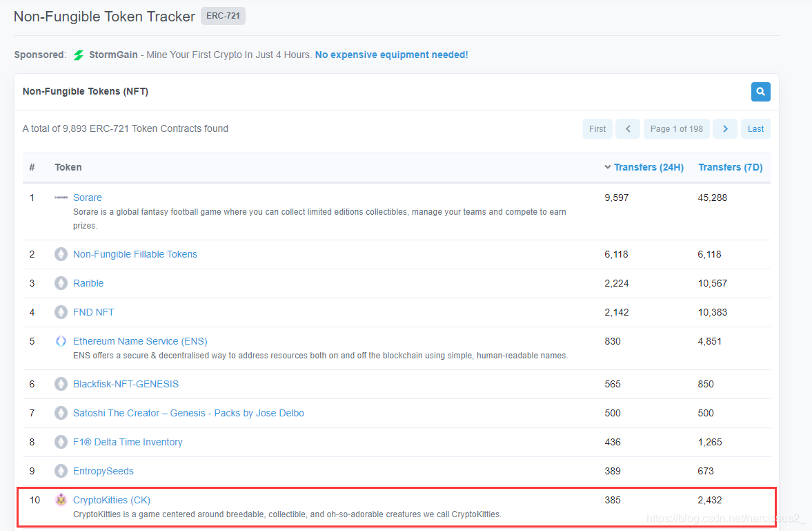The height and width of the screenshot is (531, 812).
Task: Open Non-Fungible Fillable Tokens link
Action: tap(135, 254)
